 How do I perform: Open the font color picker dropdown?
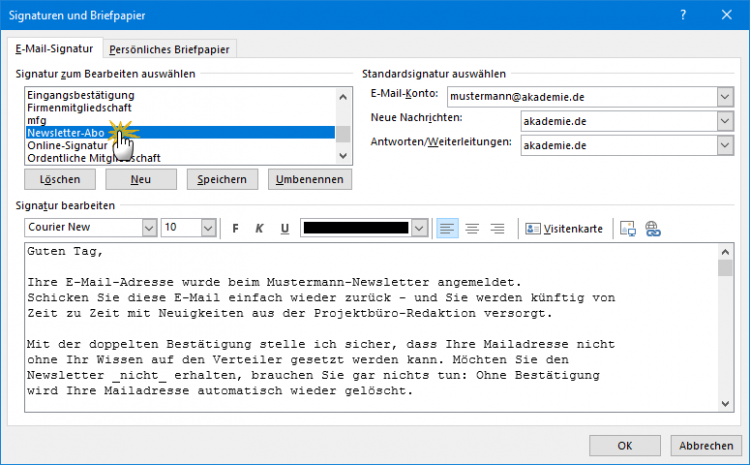(x=419, y=228)
